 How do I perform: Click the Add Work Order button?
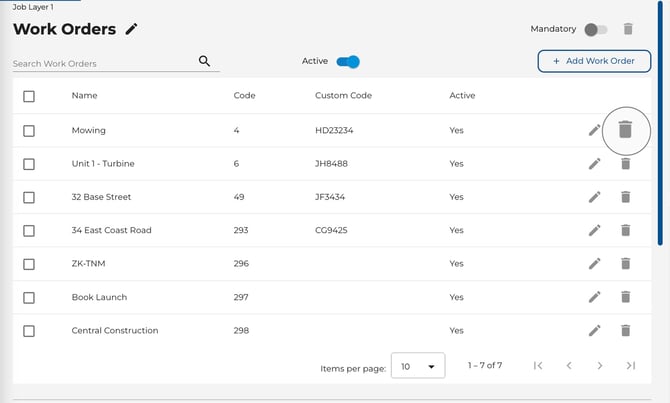click(x=593, y=61)
